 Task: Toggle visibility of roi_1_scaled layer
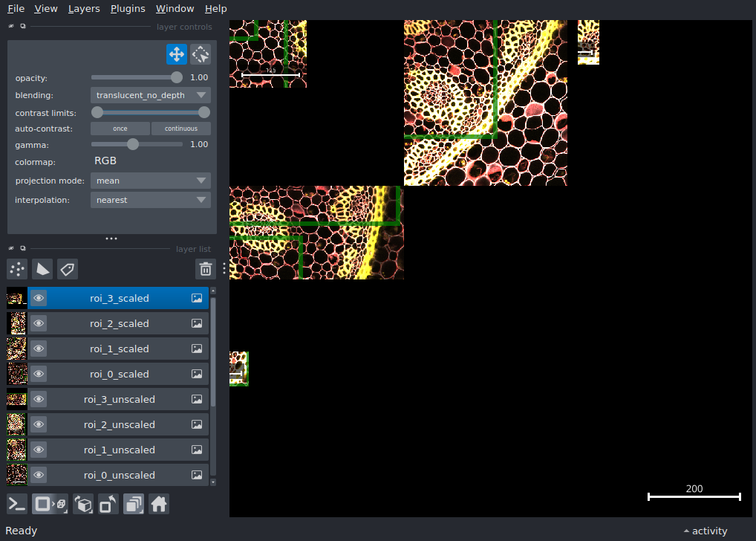[x=39, y=349]
